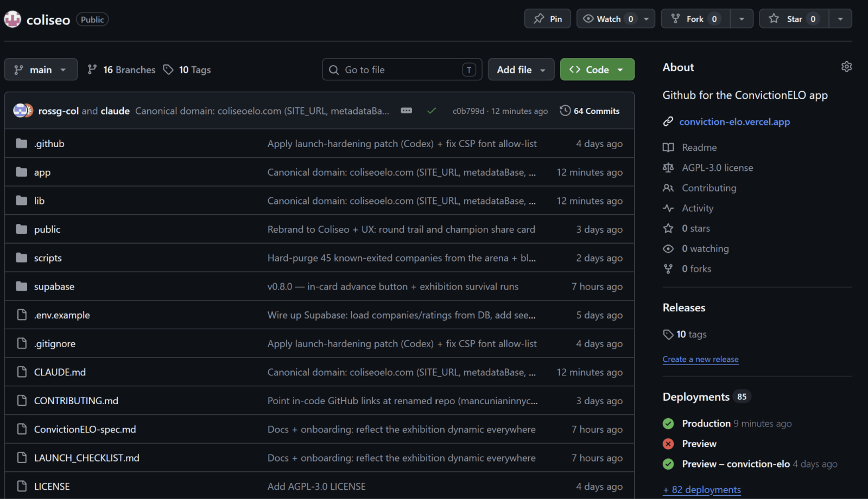Click the file icon beside CLAUDE.md

[x=22, y=372]
